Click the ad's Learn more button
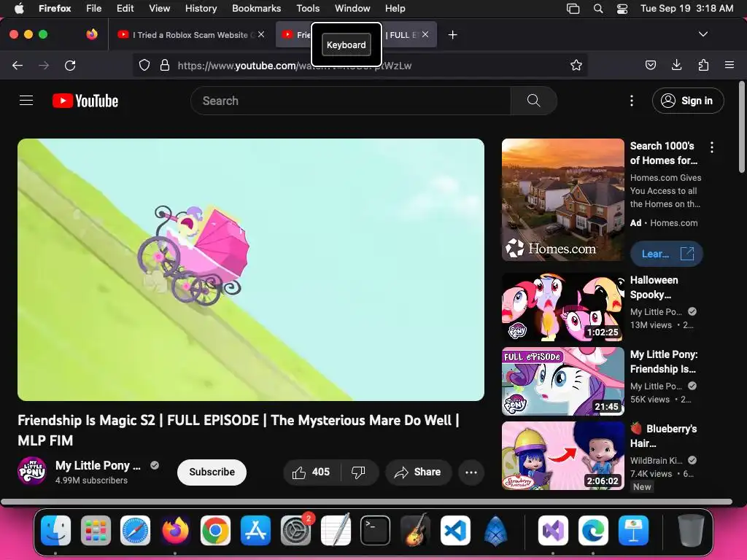Image resolution: width=747 pixels, height=560 pixels. point(667,254)
